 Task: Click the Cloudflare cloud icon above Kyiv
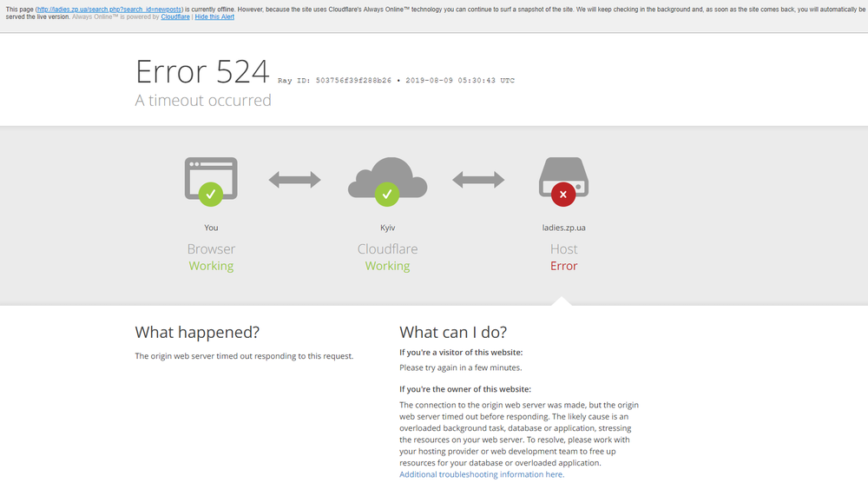point(387,181)
